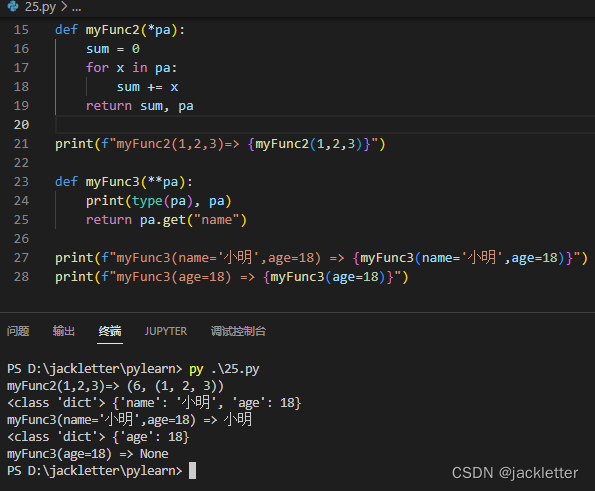Open the JUPYTER panel tab

(x=165, y=331)
